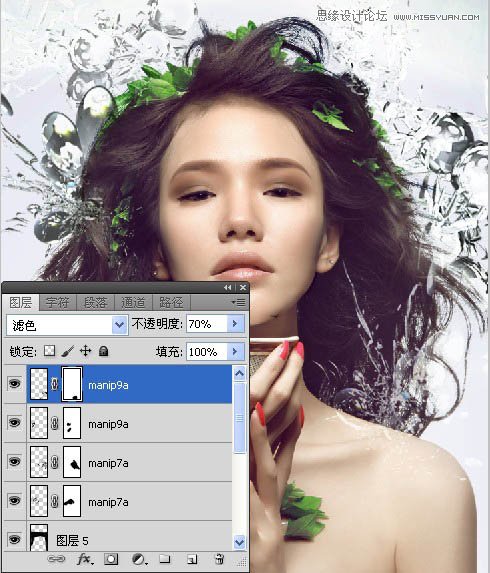Viewport: 490px width, 573px height.
Task: Select the 图层 5 layer name
Action: pyautogui.click(x=72, y=540)
